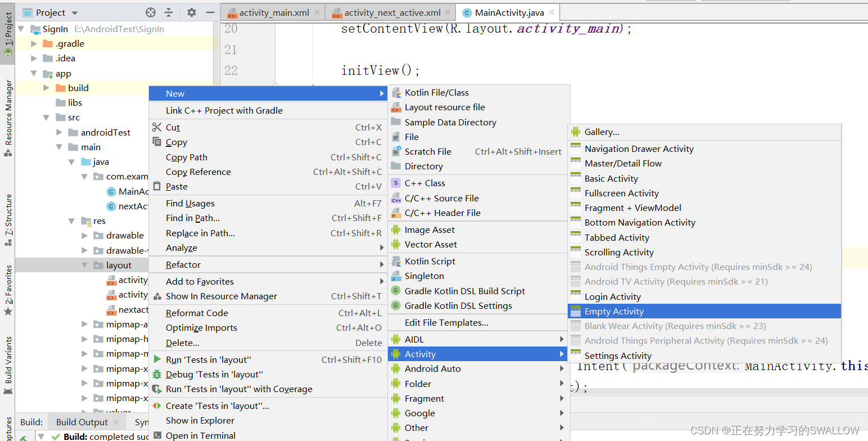Select Vector Asset option
868x441 pixels.
pyautogui.click(x=479, y=244)
